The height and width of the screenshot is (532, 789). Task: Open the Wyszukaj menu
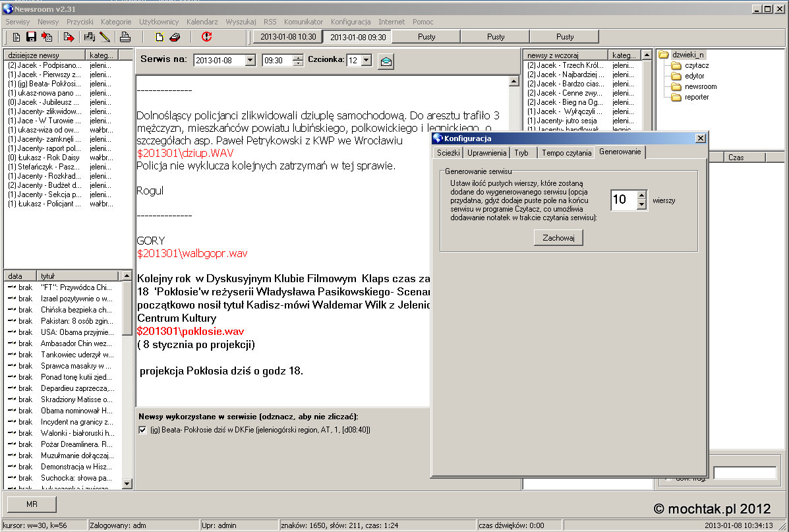[x=241, y=22]
